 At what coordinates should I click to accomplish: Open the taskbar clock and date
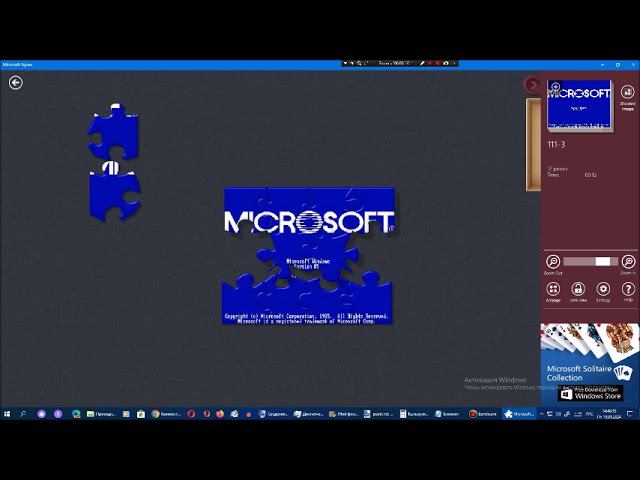point(609,414)
